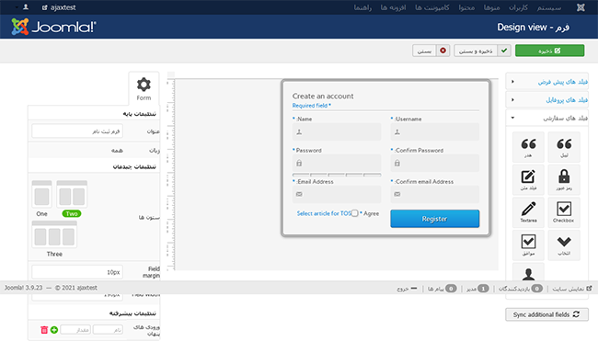Add the Textarea pencil field
Screen dimensions: 598x364
[528, 212]
